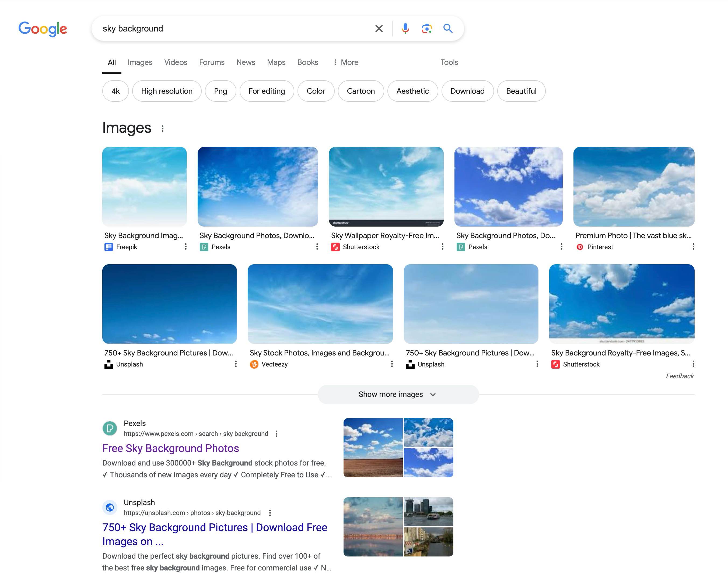Open the Books tab
This screenshot has height=585, width=728.
click(x=308, y=62)
